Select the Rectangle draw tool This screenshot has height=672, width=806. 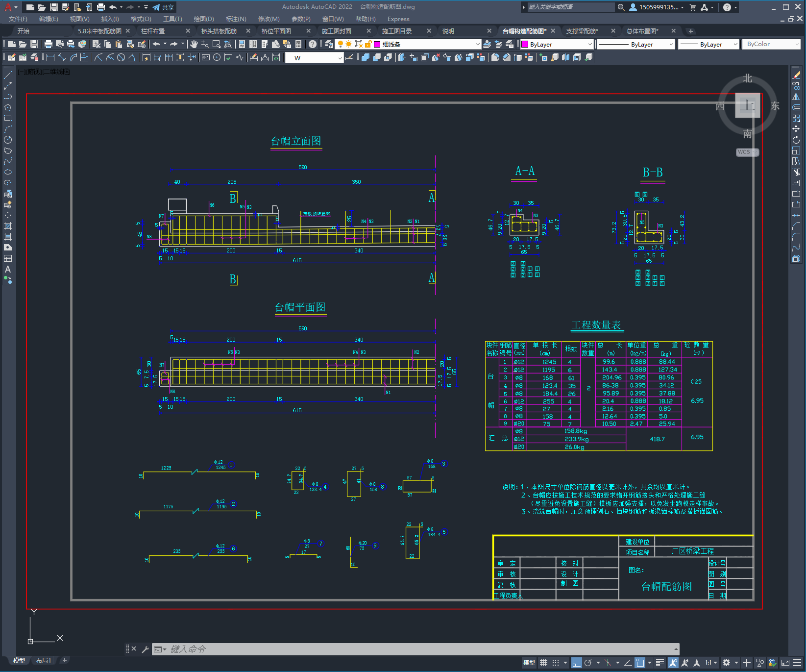[x=8, y=118]
